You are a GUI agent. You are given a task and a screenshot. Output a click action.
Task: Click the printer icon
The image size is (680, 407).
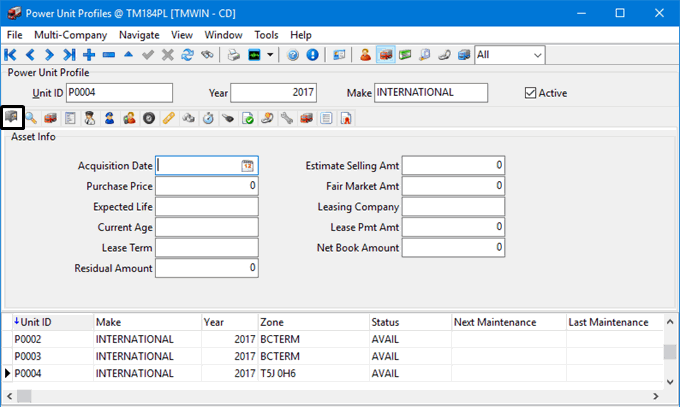232,54
